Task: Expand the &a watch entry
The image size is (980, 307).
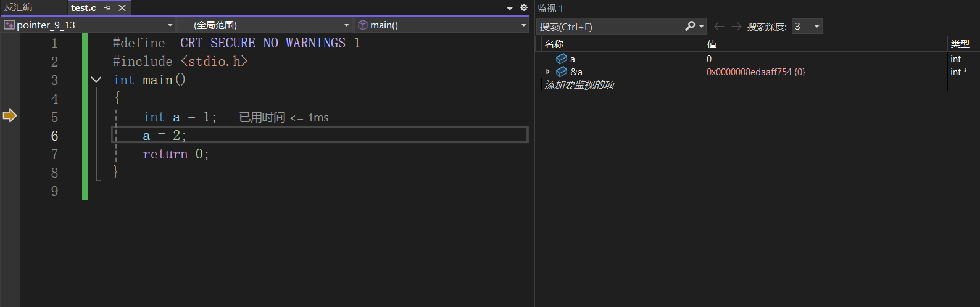Action: (x=547, y=72)
